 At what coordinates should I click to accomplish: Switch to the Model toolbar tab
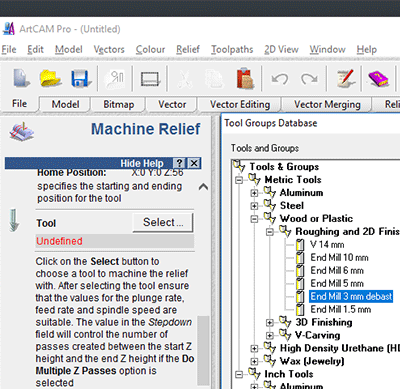(x=65, y=104)
